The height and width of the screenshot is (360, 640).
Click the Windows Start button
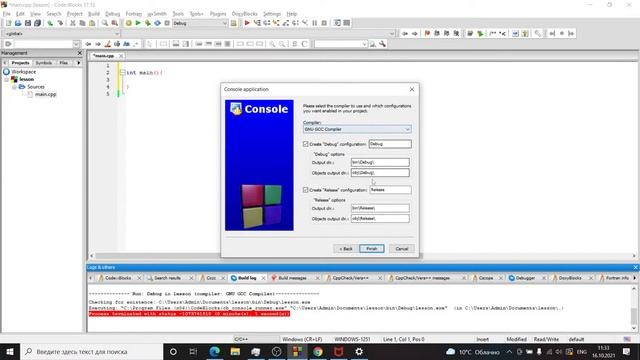point(10,351)
